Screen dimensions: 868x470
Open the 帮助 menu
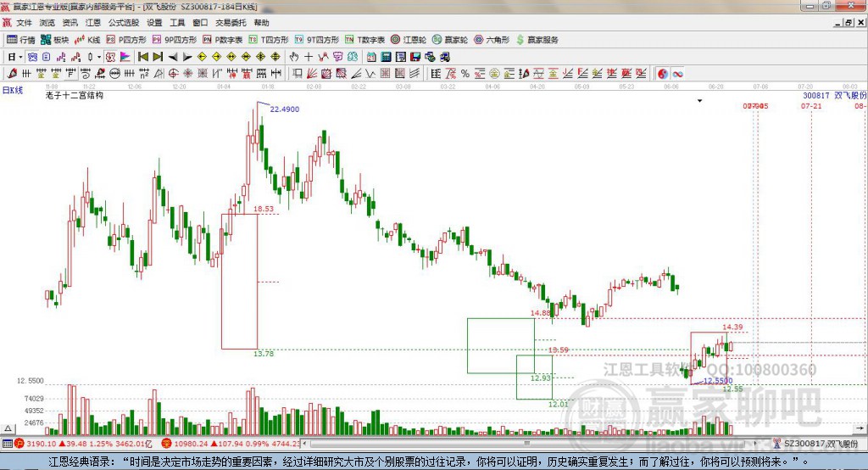[261, 23]
